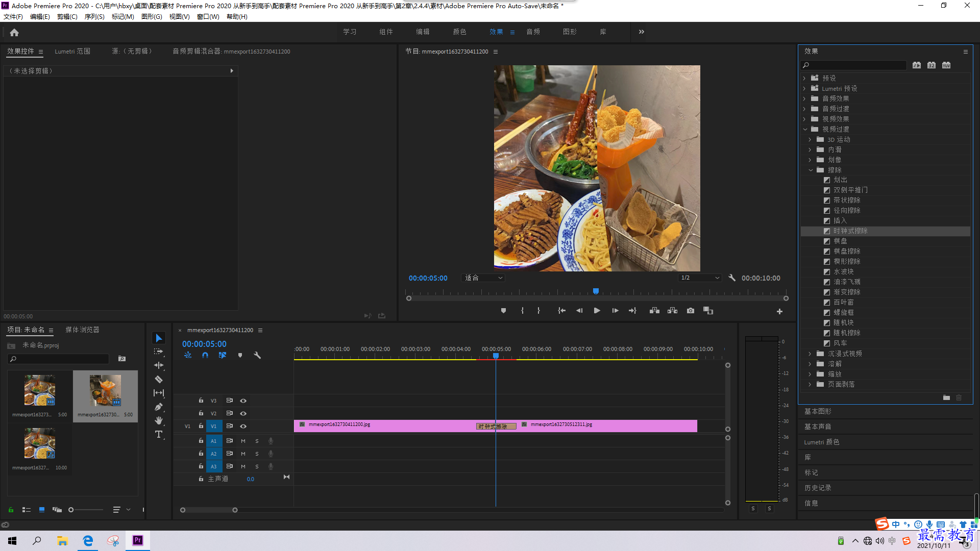Switch to the 音频 workspace tab
This screenshot has height=551, width=980.
coord(533,32)
